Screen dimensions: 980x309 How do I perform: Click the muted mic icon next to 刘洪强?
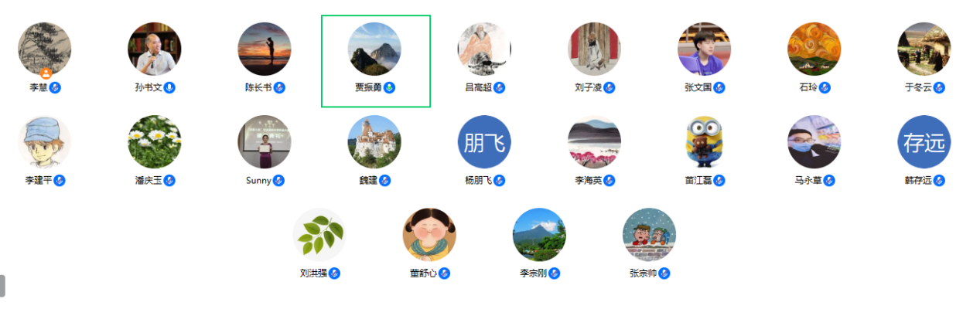[334, 273]
